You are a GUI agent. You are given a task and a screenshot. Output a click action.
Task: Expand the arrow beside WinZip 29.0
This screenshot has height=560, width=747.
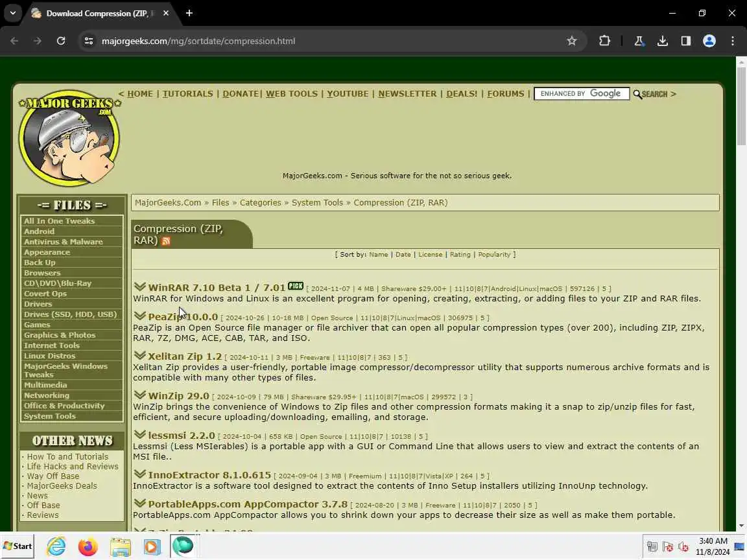coord(139,395)
